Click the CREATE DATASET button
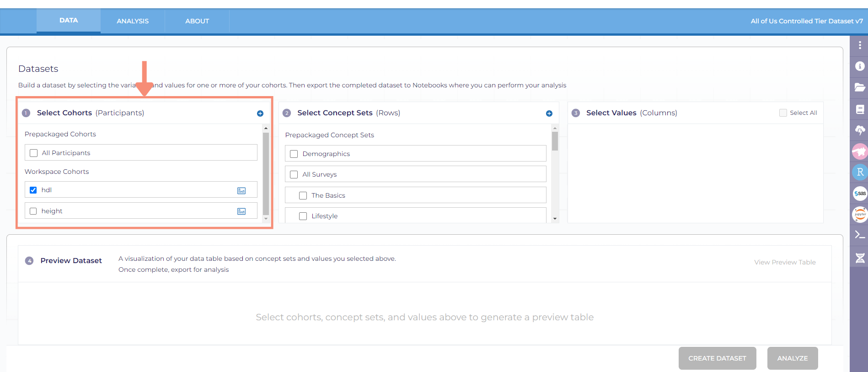This screenshot has width=868, height=372. pos(717,358)
